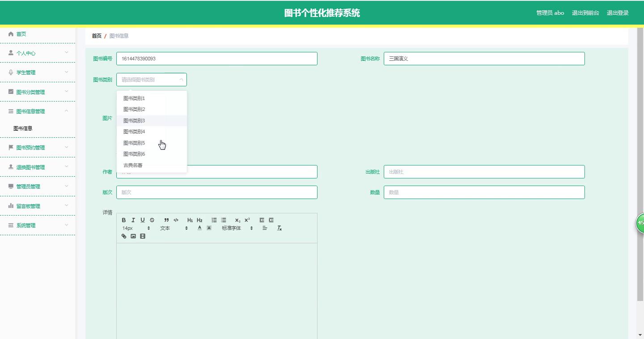644x339 pixels.
Task: Click the insert link icon
Action: 124,236
